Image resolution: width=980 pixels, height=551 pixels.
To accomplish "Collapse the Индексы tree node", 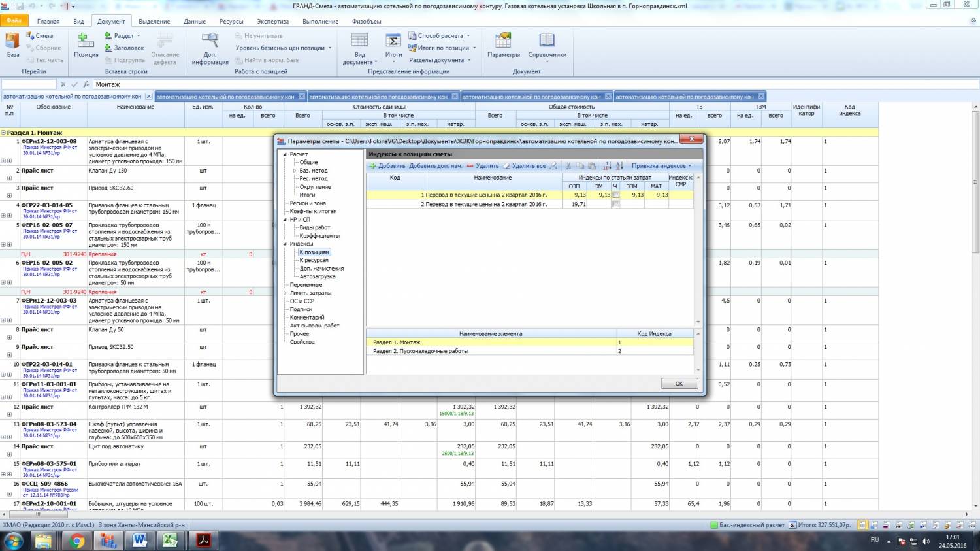I will pyautogui.click(x=286, y=244).
